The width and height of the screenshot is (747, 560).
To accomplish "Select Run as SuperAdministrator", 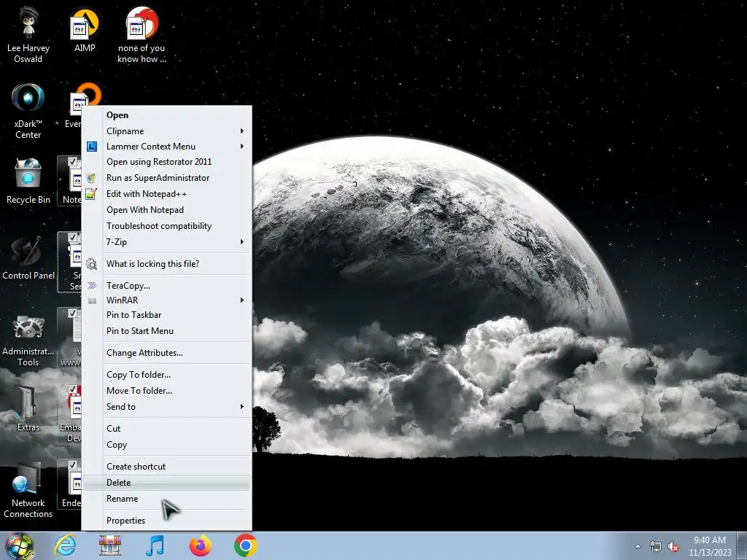I will (x=167, y=178).
